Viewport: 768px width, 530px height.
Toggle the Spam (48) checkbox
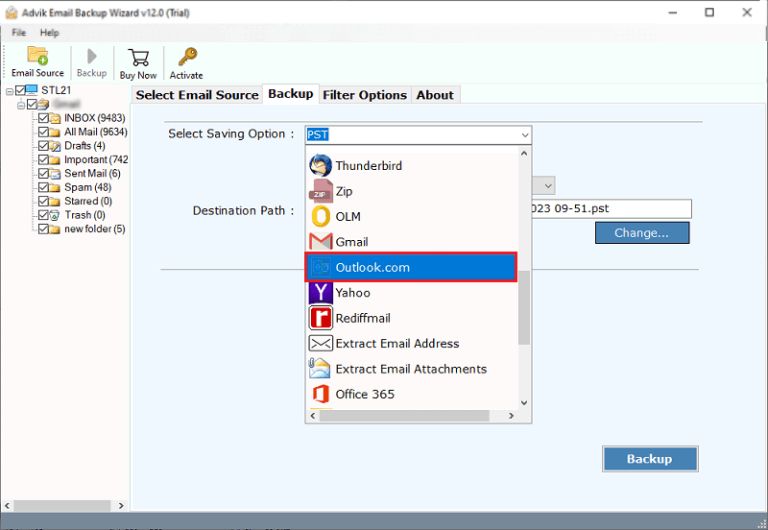point(43,187)
